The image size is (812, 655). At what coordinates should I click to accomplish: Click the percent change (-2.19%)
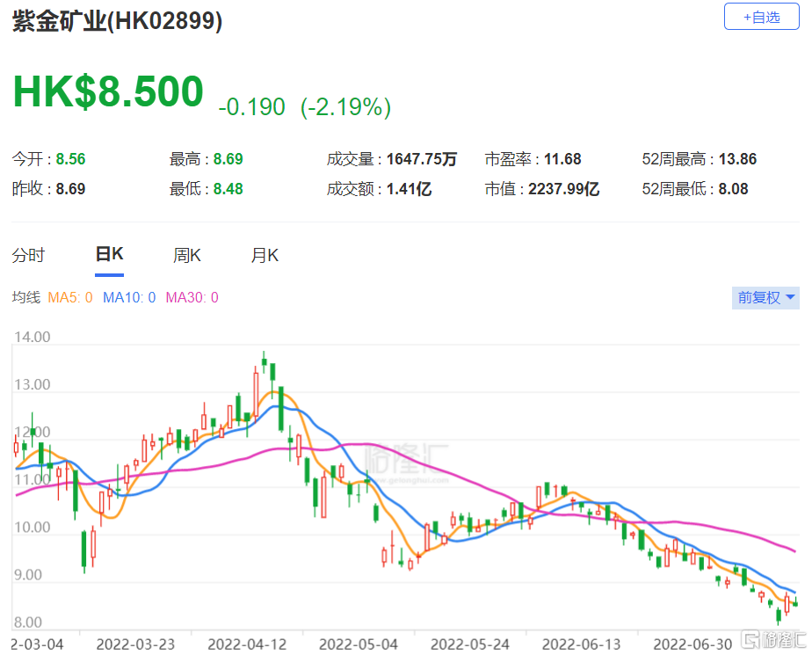[345, 107]
